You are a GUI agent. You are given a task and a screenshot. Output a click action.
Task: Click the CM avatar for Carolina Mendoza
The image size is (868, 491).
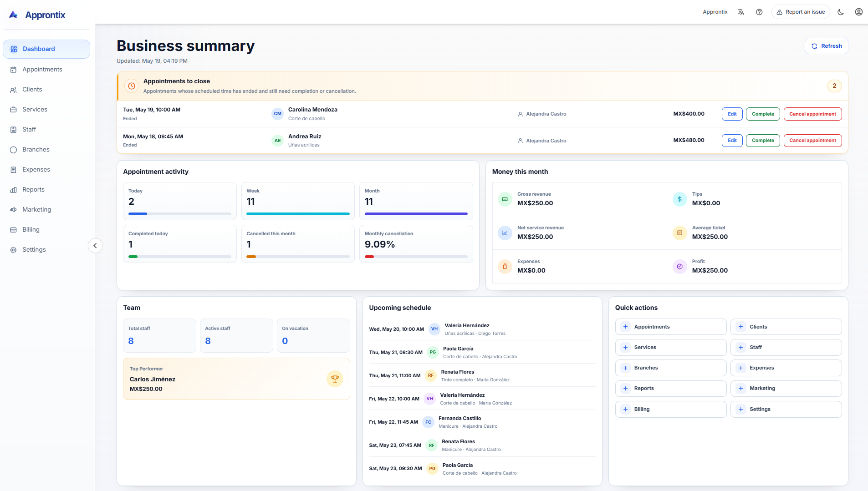[x=278, y=114]
